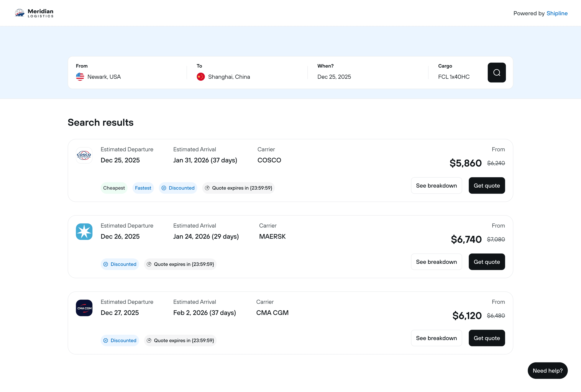Select the Fastest filter tag

(x=143, y=188)
